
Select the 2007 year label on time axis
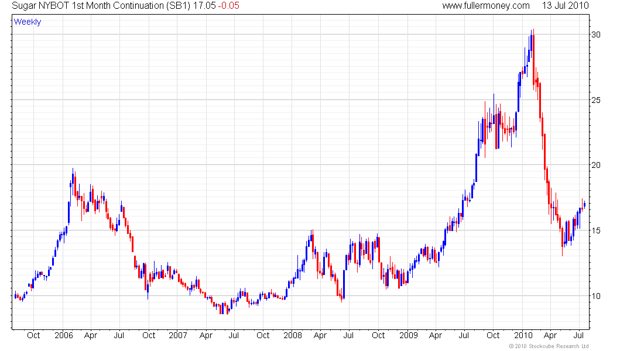point(178,335)
